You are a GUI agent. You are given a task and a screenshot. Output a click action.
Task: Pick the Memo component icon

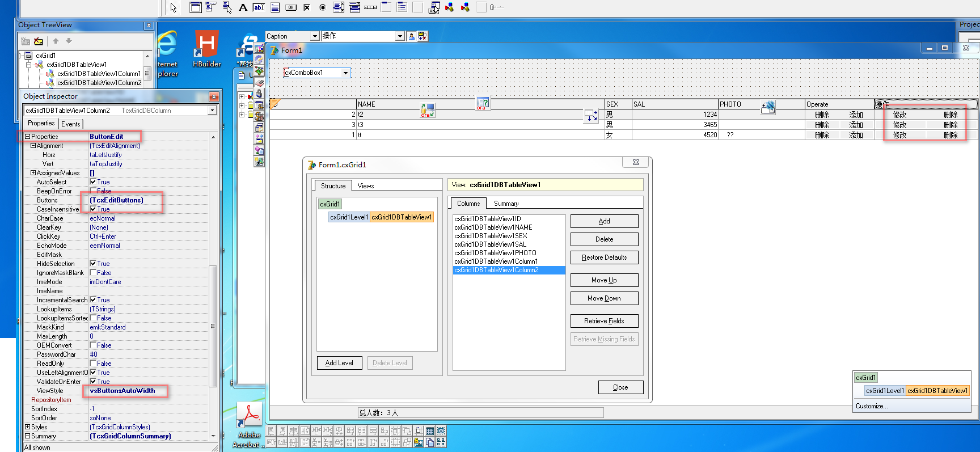click(x=274, y=7)
